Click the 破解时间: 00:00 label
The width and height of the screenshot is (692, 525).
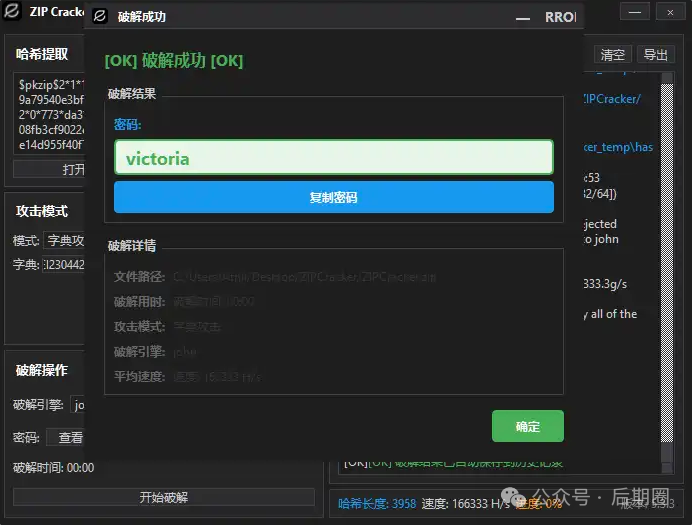pyautogui.click(x=53, y=468)
